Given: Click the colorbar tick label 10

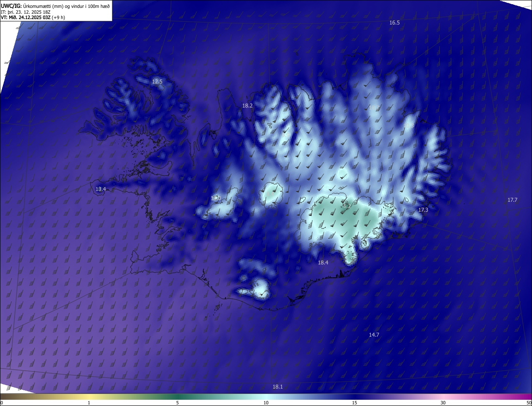Looking at the screenshot, I should [266, 403].
